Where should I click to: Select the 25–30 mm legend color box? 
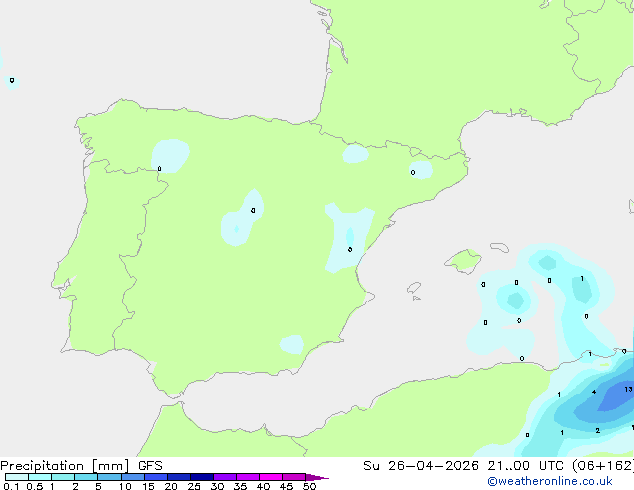coord(202,477)
